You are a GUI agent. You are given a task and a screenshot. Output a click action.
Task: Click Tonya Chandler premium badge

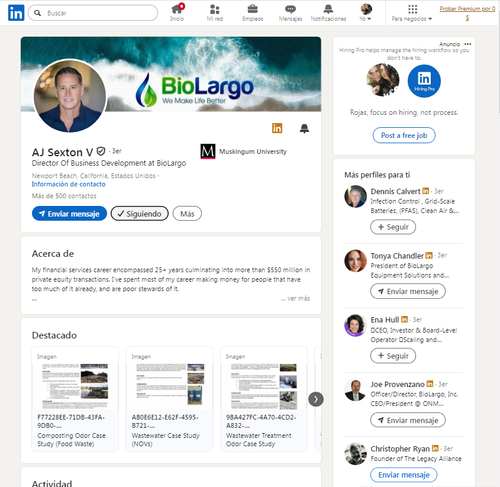pyautogui.click(x=429, y=255)
